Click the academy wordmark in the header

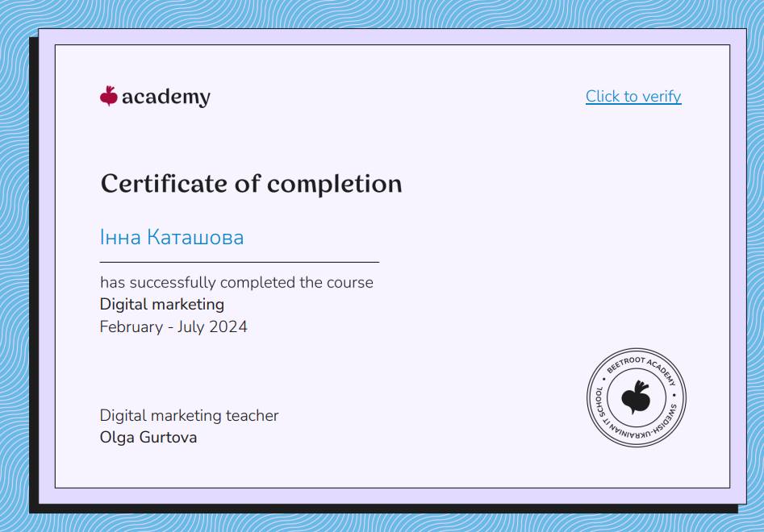[x=166, y=97]
